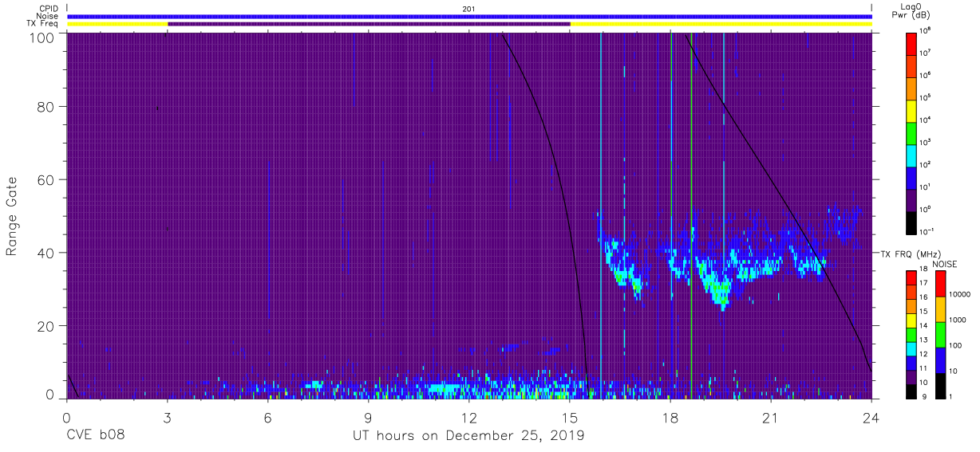This screenshot has width=980, height=452.
Task: Click the "CPID" label at top left
Action: (50, 8)
